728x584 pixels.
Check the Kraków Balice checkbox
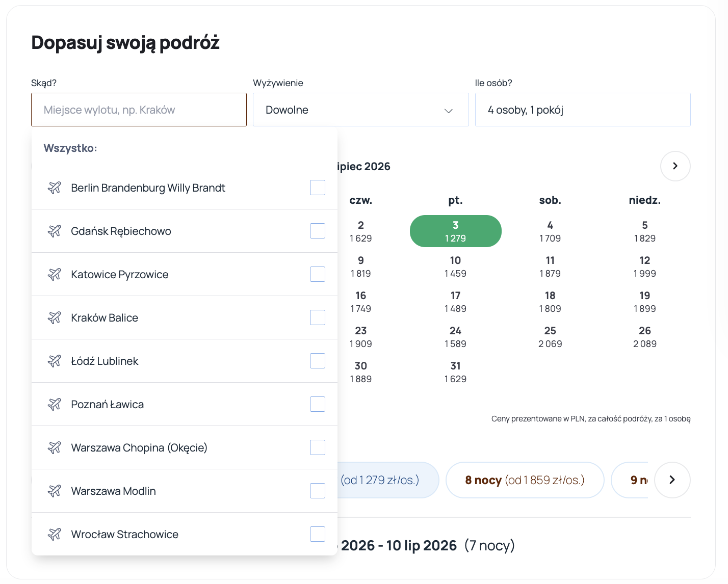318,317
